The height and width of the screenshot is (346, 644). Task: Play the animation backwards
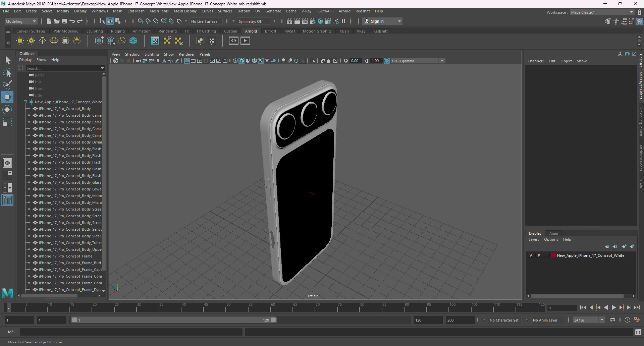click(x=606, y=307)
